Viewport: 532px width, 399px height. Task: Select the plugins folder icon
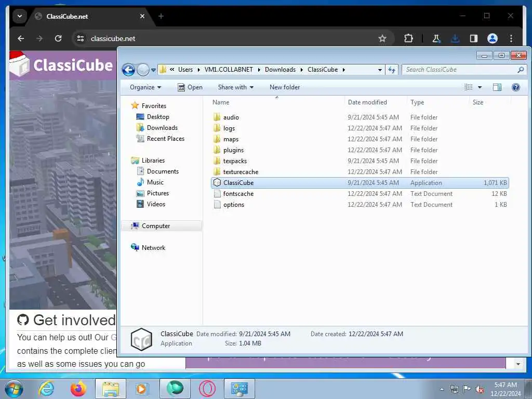pos(217,150)
